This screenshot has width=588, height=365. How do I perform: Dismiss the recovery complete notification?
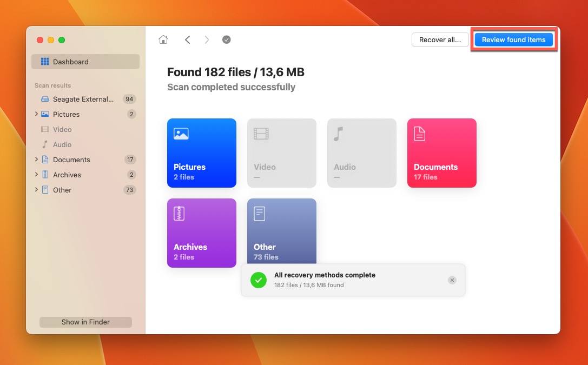tap(452, 280)
